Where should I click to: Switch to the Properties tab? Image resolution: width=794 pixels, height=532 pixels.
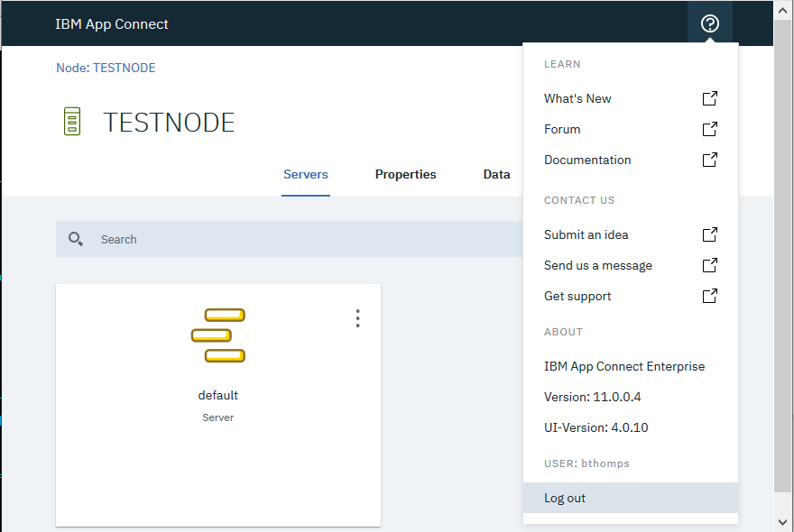click(406, 174)
